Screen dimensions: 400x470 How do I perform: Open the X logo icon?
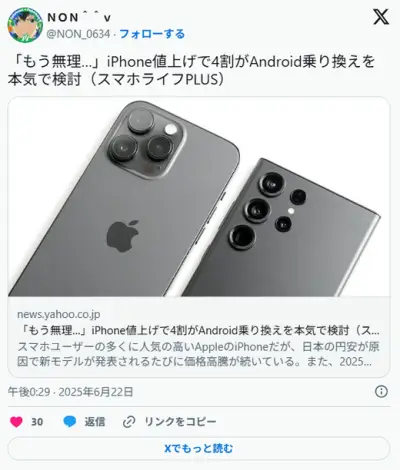tap(381, 17)
